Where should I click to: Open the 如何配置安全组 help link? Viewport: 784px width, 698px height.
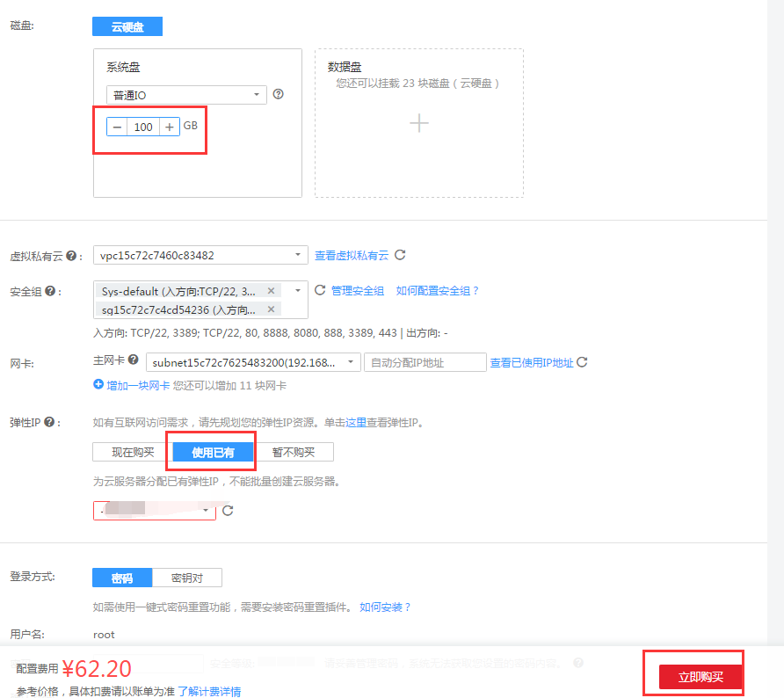pos(438,291)
